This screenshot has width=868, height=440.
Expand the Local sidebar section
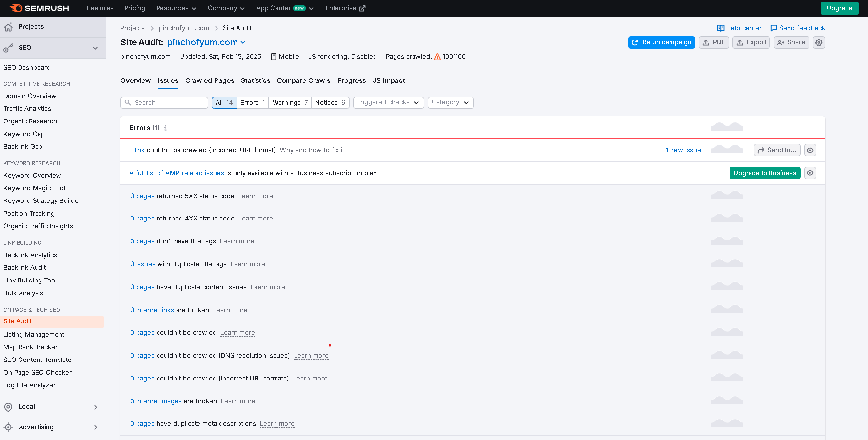coord(95,407)
